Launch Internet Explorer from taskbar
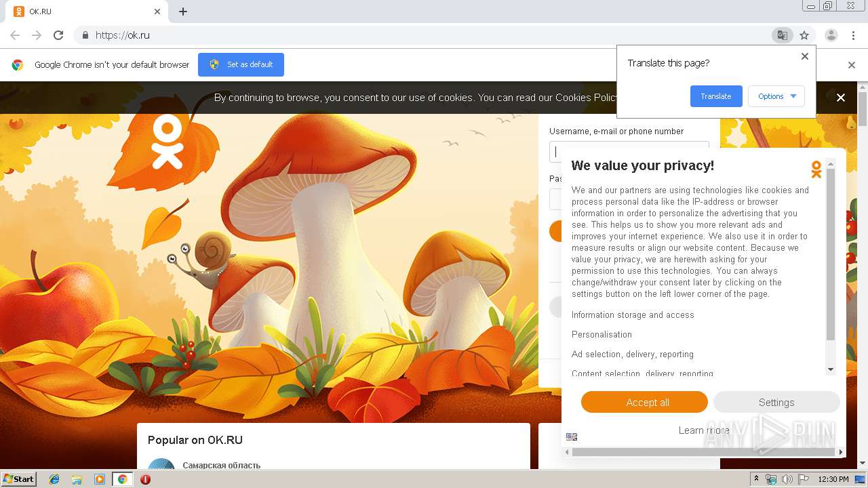Viewport: 868px width, 488px height. pos(54,479)
